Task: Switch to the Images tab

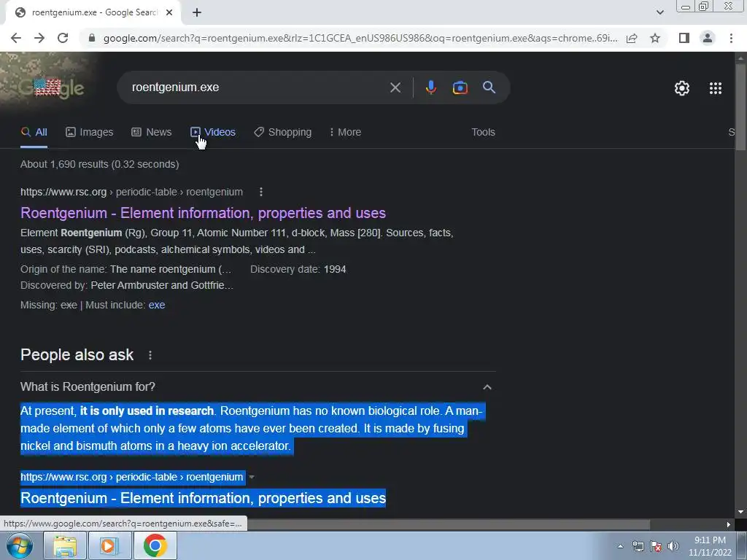Action: [90, 132]
